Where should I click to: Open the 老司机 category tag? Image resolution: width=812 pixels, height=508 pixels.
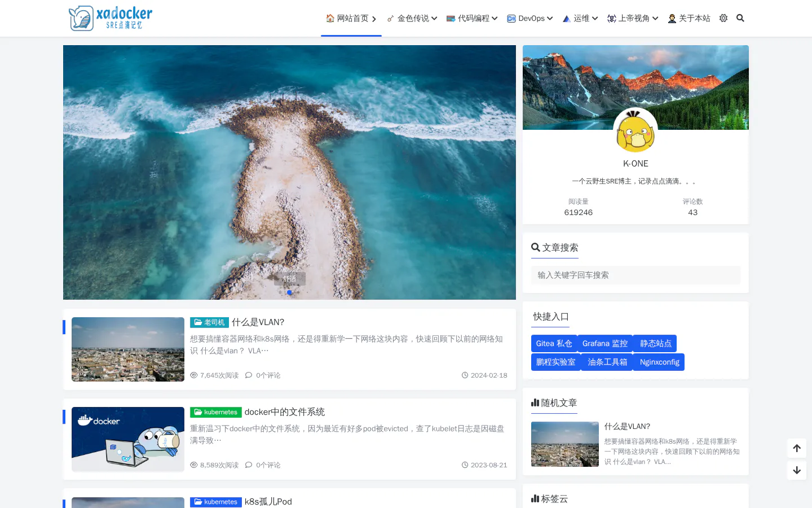click(x=209, y=322)
